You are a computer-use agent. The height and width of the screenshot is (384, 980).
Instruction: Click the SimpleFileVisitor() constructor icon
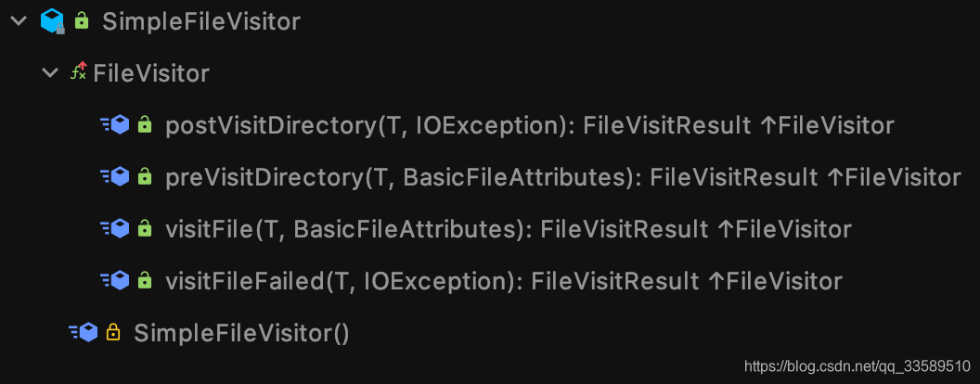(83, 332)
